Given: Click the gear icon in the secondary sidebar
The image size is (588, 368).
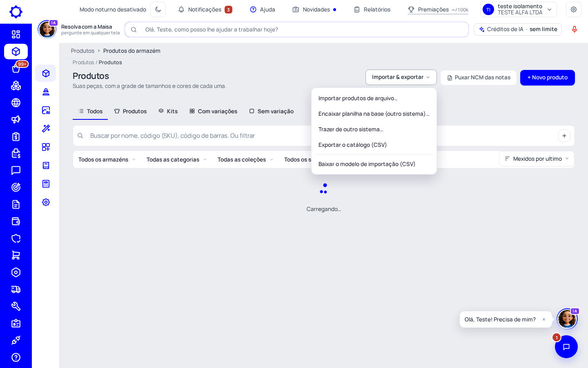Looking at the screenshot, I should click(x=46, y=202).
